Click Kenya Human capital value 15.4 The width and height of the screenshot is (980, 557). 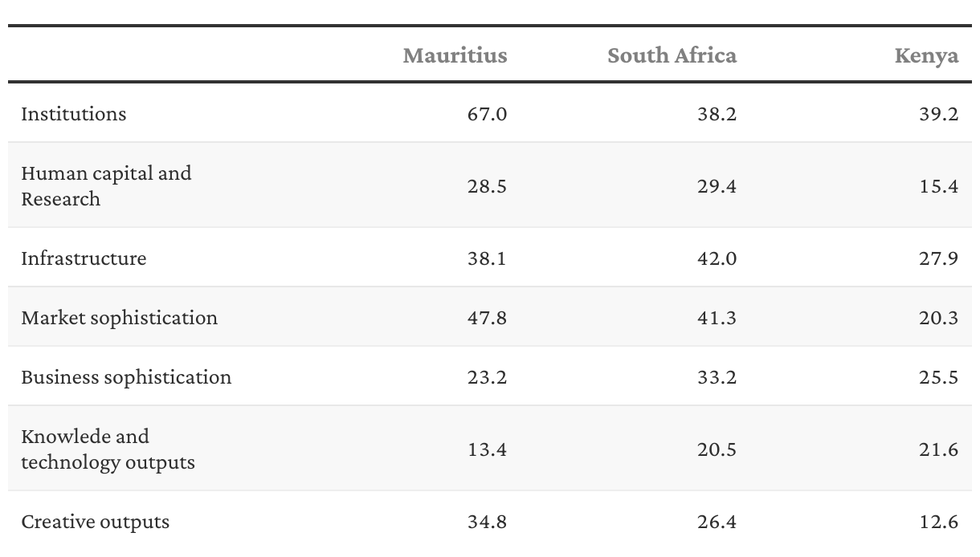tap(938, 186)
